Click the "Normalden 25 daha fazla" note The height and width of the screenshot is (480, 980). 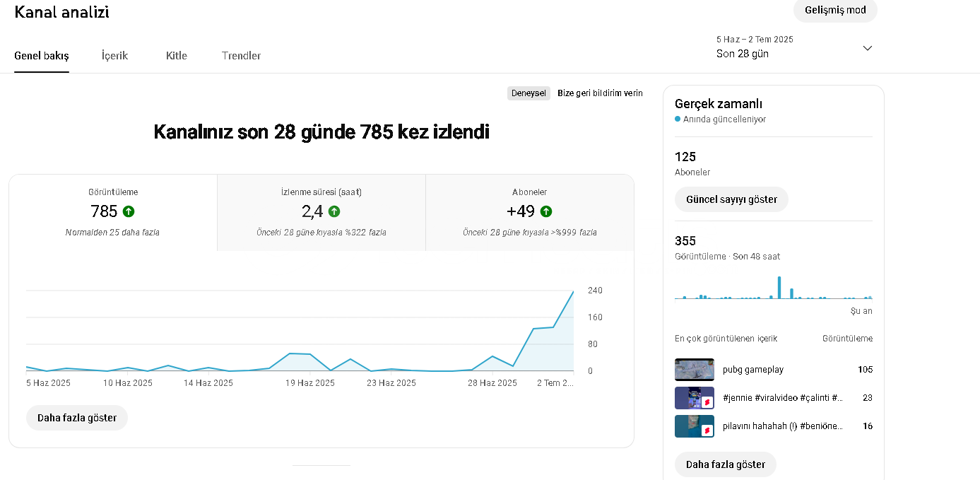(x=112, y=233)
